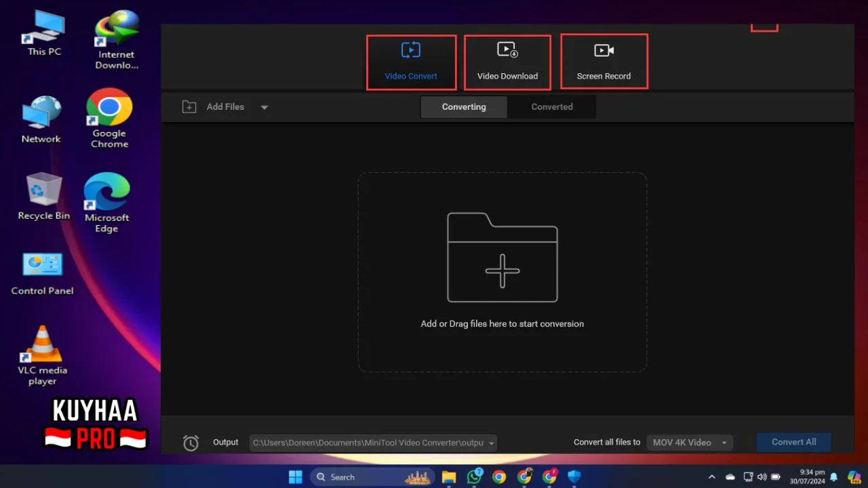This screenshot has height=488, width=868.
Task: Open the Screen Record module
Action: coord(604,62)
